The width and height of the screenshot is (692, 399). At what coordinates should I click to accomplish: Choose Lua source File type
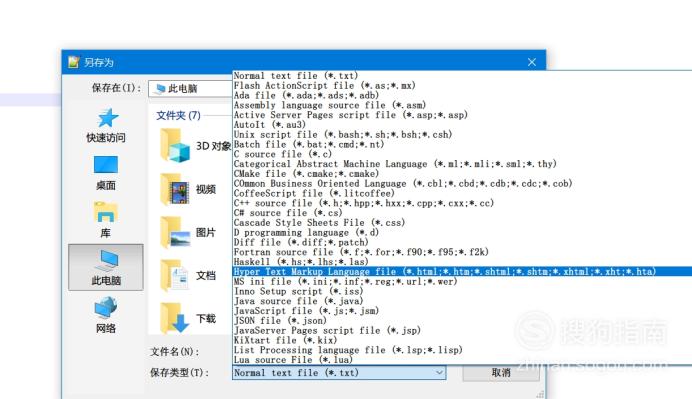point(462,359)
